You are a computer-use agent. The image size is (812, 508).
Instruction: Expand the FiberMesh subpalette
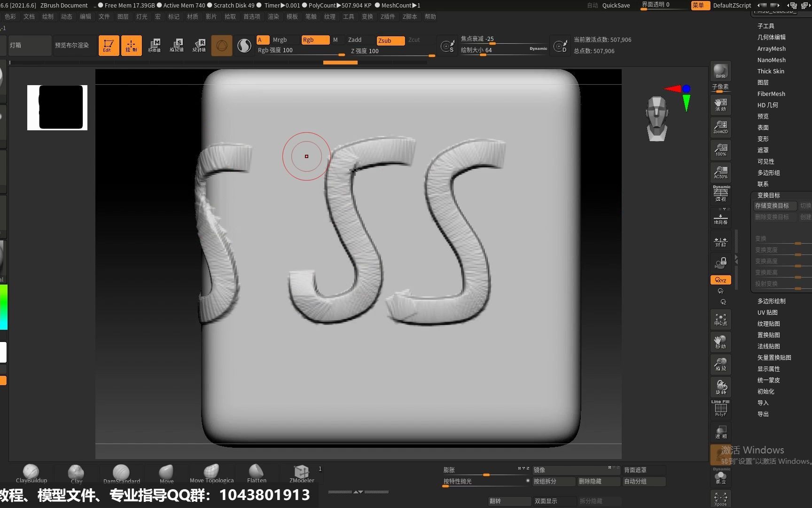click(x=771, y=94)
